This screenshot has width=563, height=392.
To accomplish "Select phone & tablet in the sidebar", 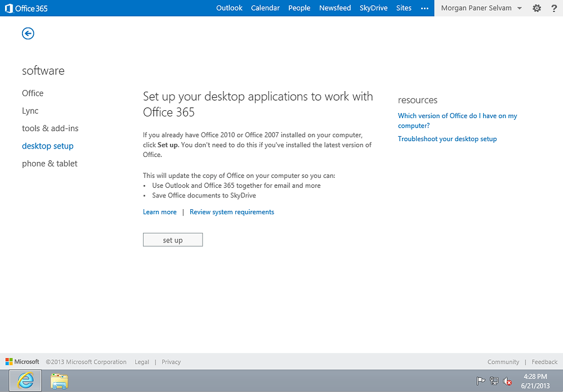I will coord(50,164).
